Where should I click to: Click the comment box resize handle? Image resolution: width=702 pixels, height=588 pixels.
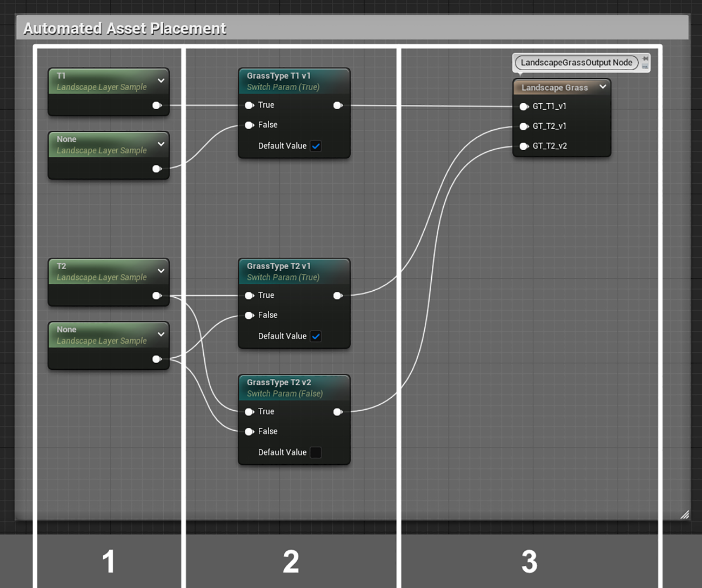pyautogui.click(x=684, y=514)
